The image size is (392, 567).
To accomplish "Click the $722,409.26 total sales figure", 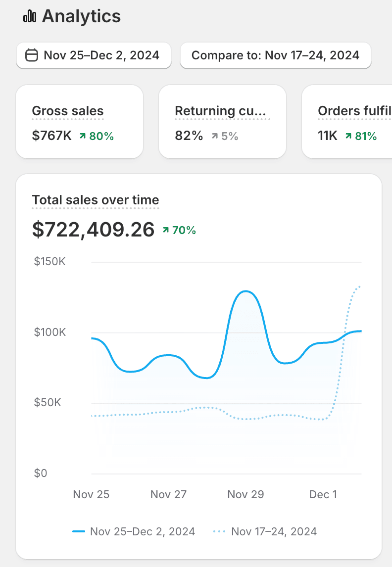I will (93, 230).
